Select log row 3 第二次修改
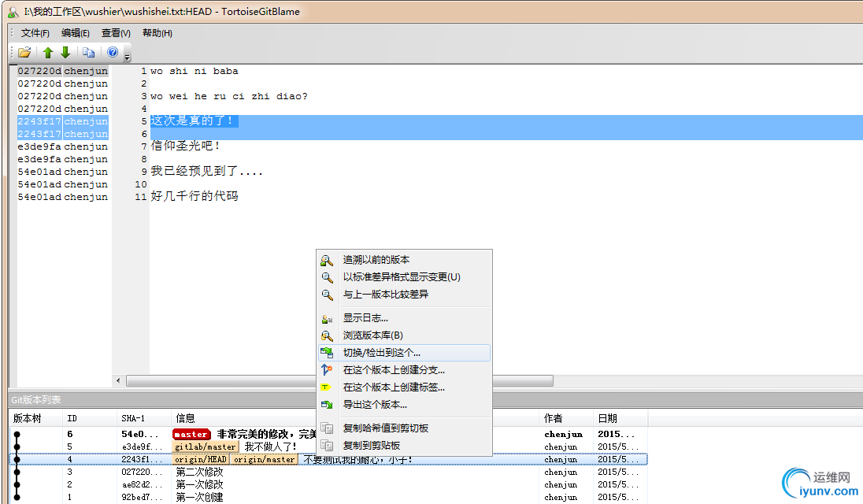This screenshot has height=504, width=863. [x=328, y=472]
